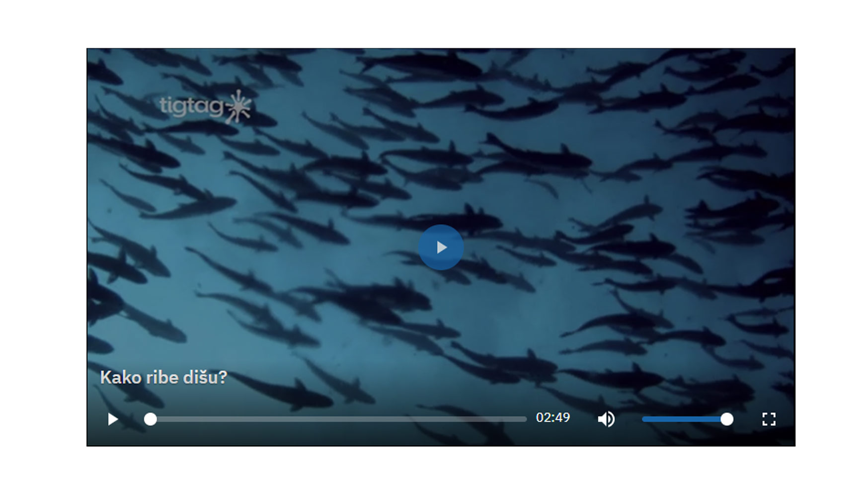The width and height of the screenshot is (868, 491).
Task: Click the white seek handle on progress bar
Action: point(150,419)
